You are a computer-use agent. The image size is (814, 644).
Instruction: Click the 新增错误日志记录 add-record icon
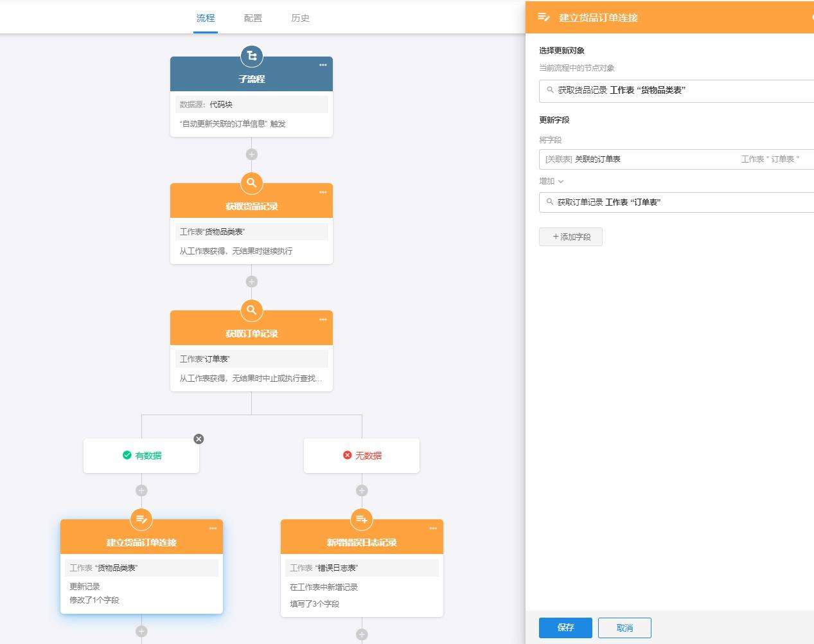click(362, 519)
